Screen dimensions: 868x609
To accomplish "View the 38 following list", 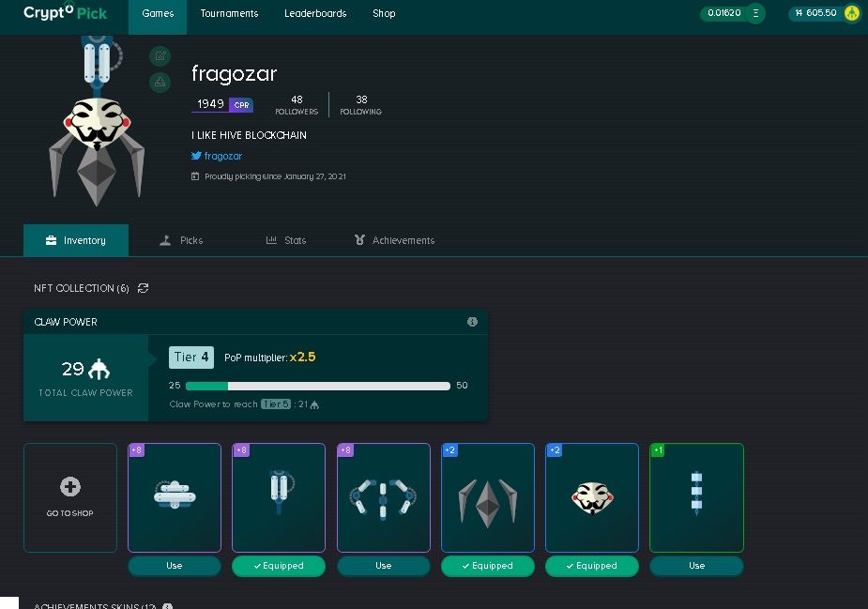I will (361, 105).
